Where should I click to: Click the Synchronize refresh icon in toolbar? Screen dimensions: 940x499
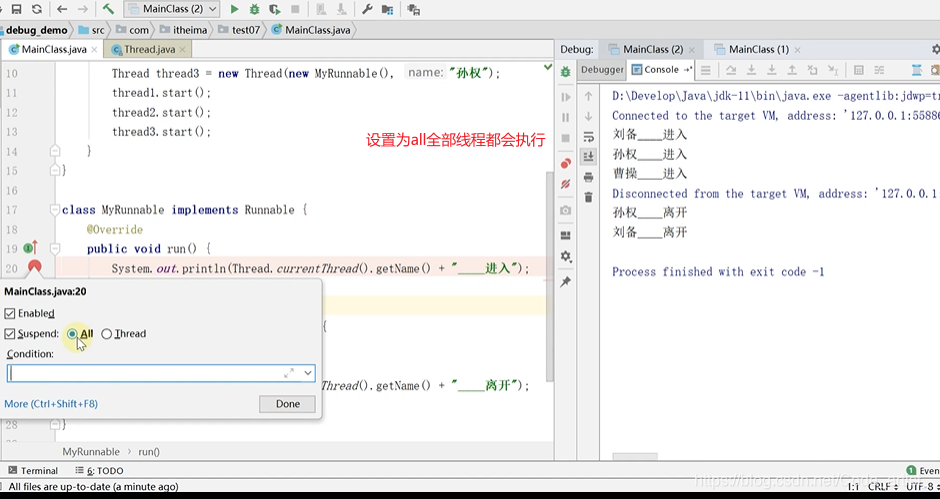pyautogui.click(x=37, y=9)
